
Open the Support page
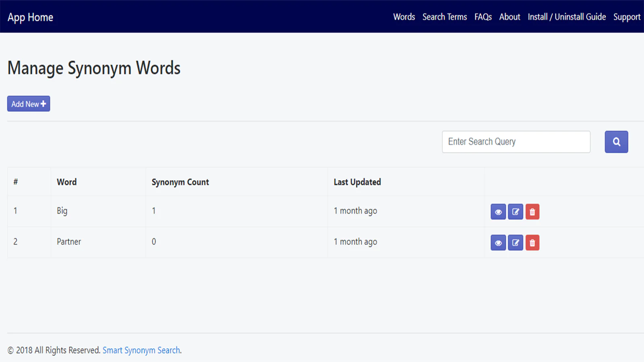(x=626, y=17)
